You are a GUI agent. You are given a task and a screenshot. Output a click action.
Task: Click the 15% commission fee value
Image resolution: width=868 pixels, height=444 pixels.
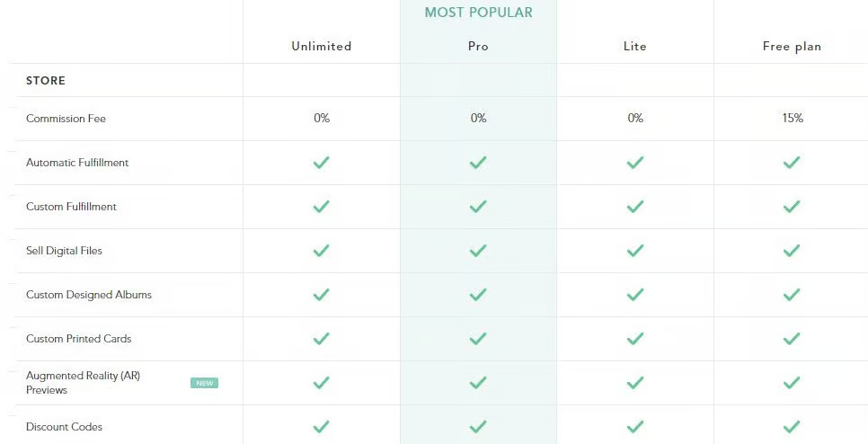792,119
